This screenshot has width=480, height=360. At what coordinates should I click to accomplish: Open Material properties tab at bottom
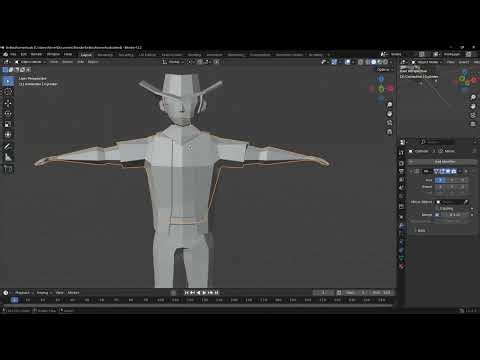[402, 266]
